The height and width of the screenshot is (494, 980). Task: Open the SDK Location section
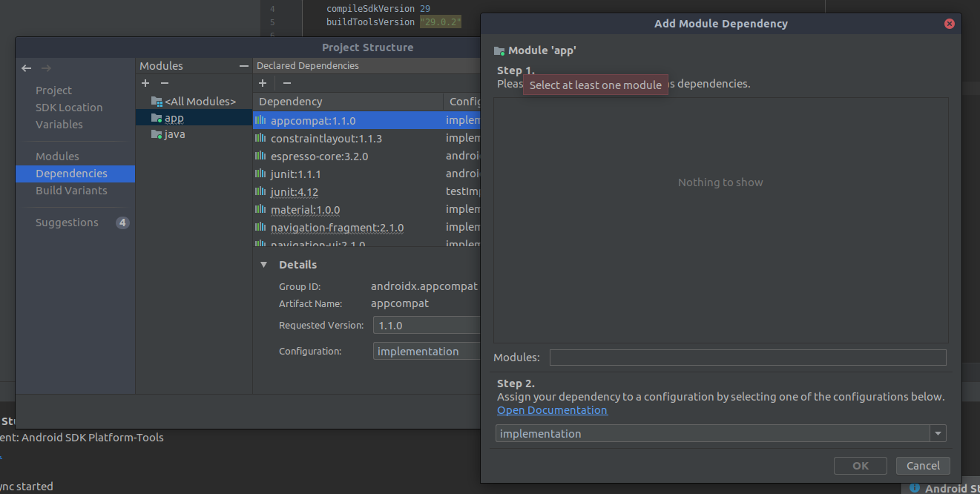click(69, 108)
